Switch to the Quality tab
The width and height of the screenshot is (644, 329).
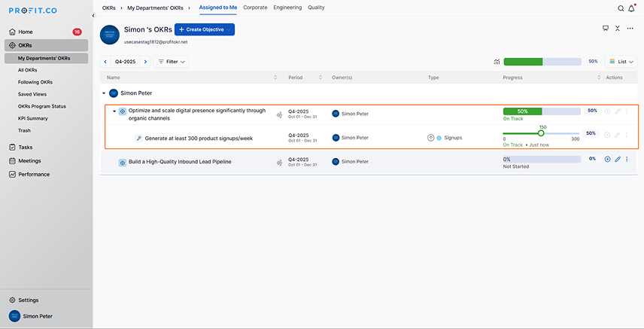click(316, 8)
